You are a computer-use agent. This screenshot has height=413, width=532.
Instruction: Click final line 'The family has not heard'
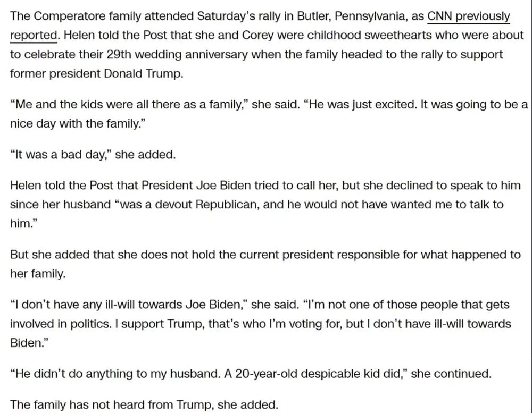[x=144, y=404]
